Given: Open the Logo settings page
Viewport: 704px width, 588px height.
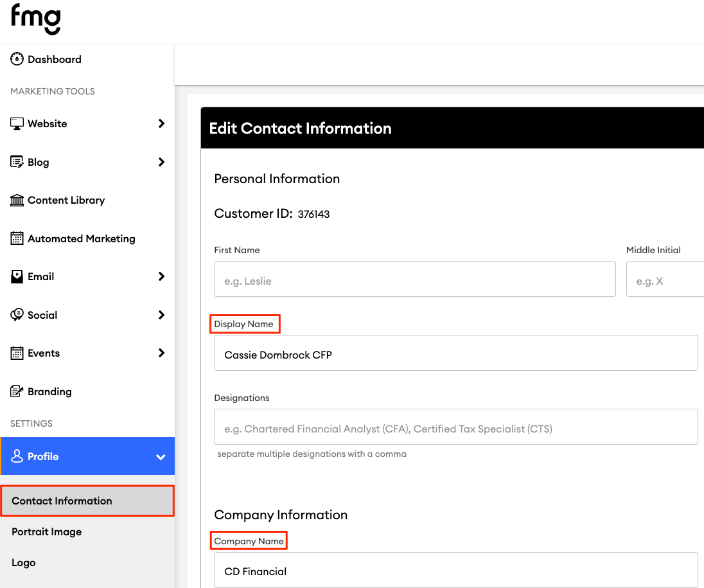Looking at the screenshot, I should [x=23, y=562].
